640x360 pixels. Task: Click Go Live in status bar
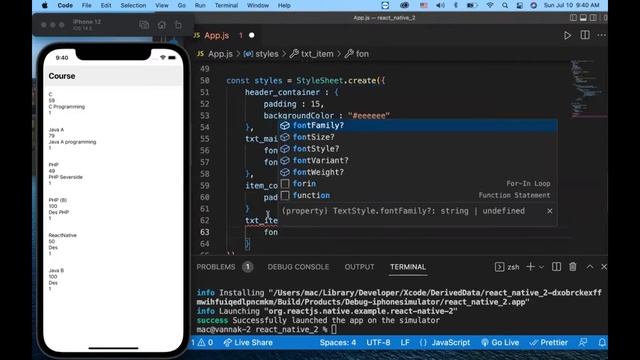[500, 342]
